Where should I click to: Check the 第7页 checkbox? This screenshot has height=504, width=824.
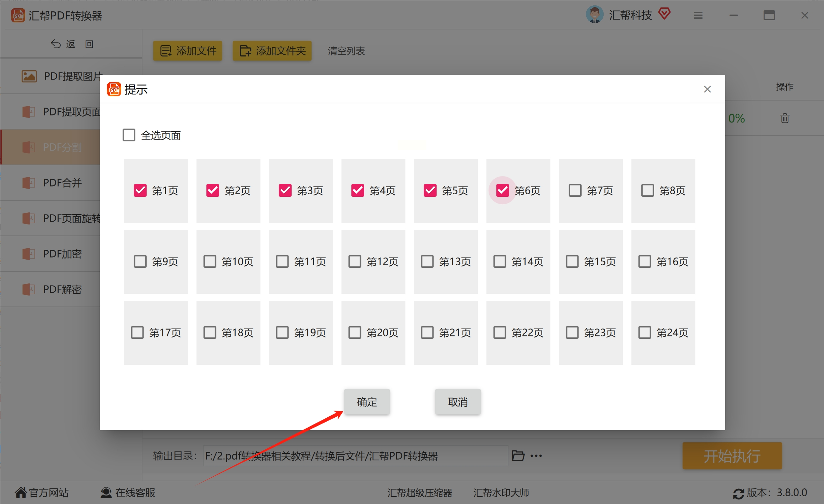coord(575,190)
